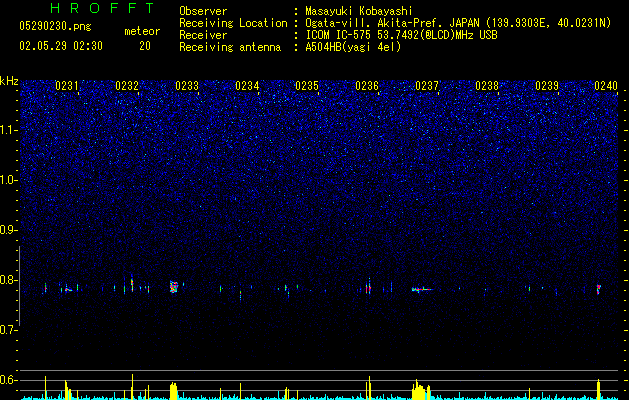Viewport: 629px width, 400px height.
Task: Click the yellow intensity block below the 0233 cluster
Action: (x=173, y=391)
